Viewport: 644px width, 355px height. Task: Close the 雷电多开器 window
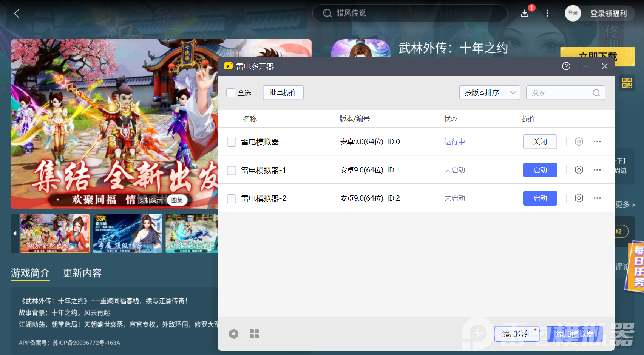[x=605, y=66]
